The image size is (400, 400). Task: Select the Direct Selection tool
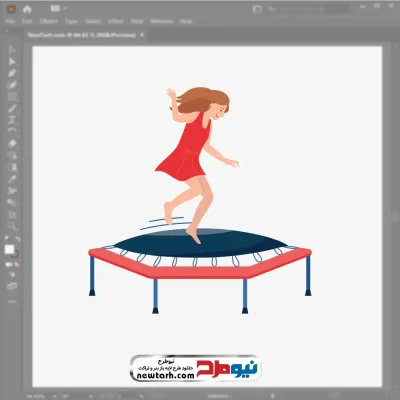click(12, 62)
